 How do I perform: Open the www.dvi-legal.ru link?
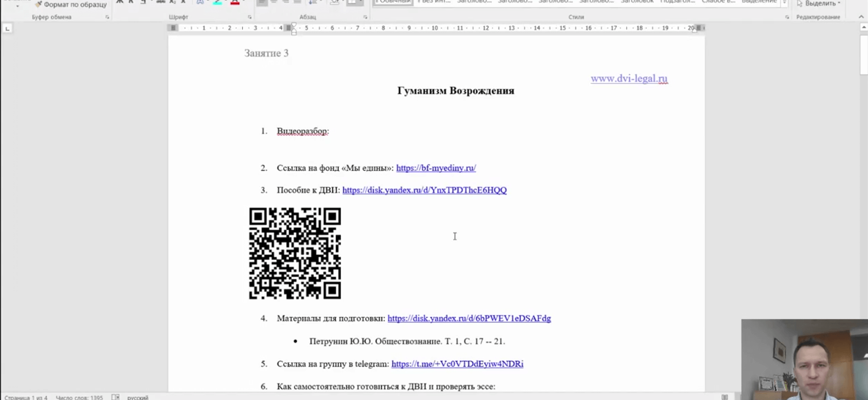click(x=629, y=78)
